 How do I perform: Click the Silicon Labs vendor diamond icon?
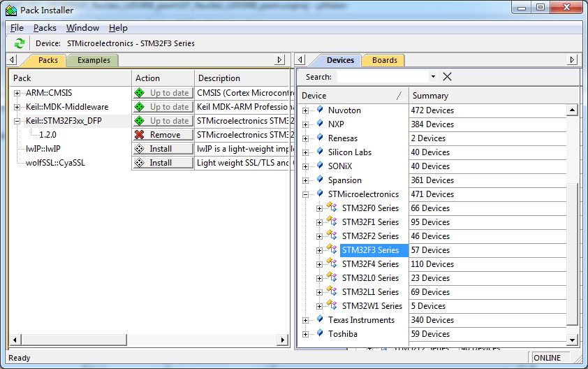(320, 151)
